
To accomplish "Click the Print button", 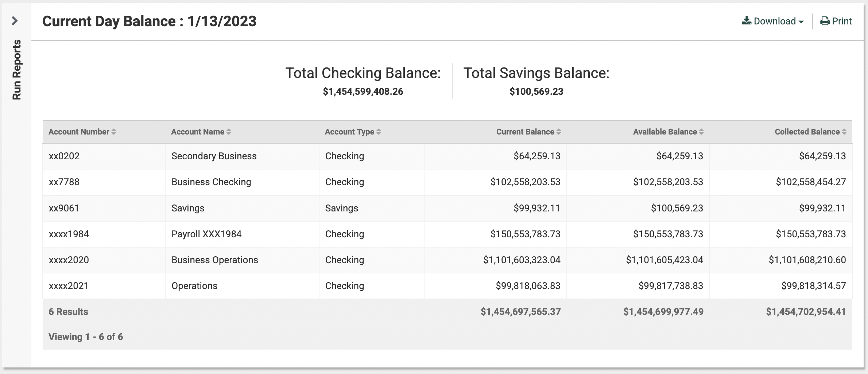I will pyautogui.click(x=836, y=21).
